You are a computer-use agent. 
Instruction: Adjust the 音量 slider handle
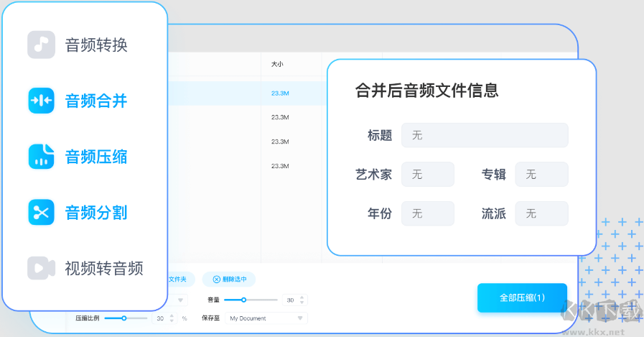click(x=243, y=300)
